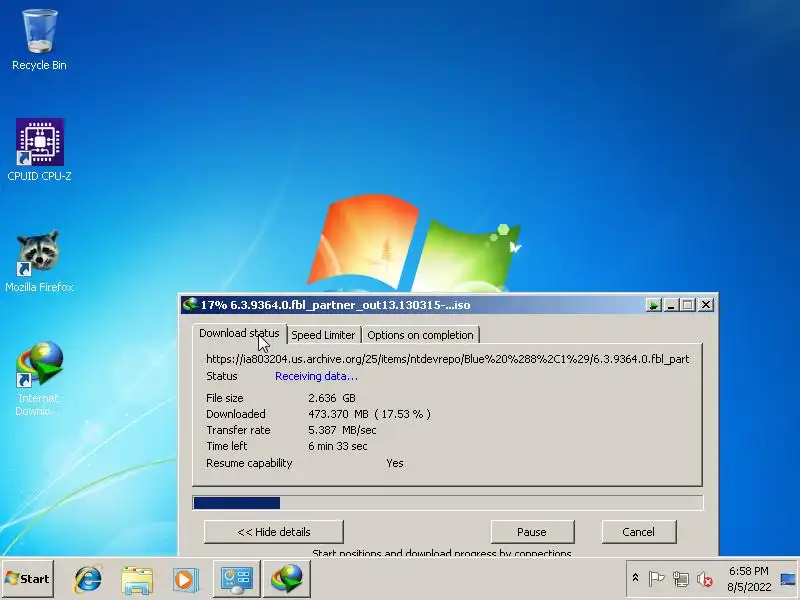Click the muted volume tray icon
Viewport: 800px width, 600px height.
705,579
